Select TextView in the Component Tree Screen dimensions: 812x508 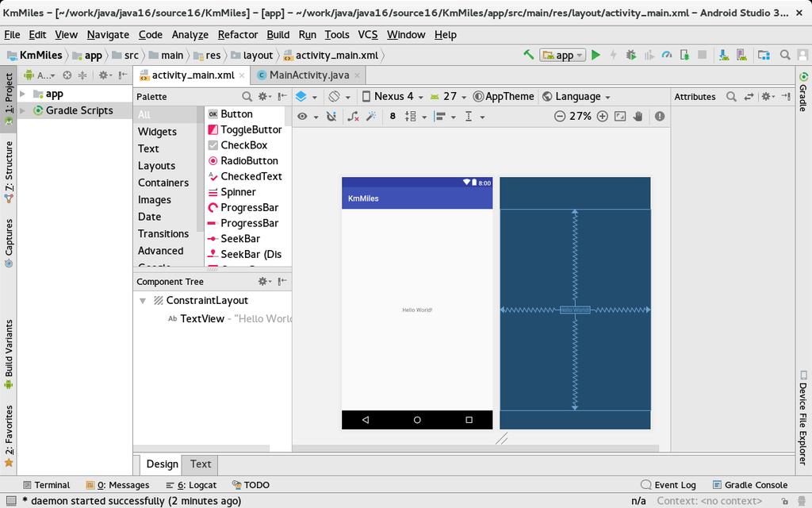[202, 319]
